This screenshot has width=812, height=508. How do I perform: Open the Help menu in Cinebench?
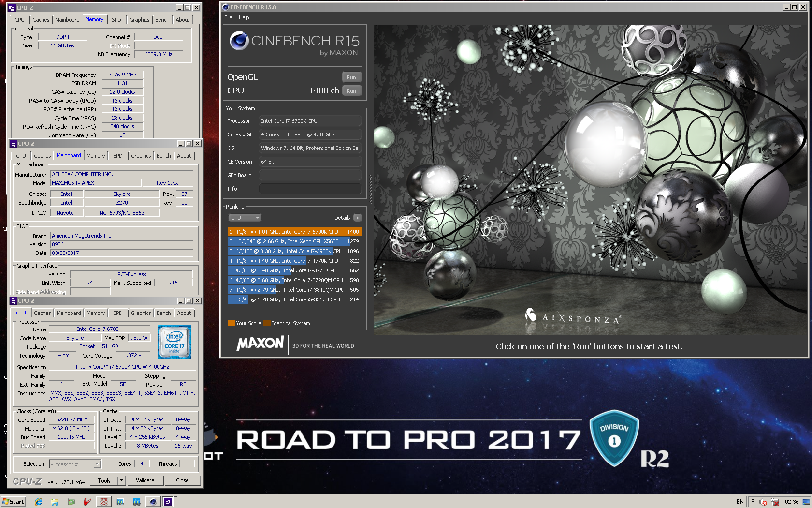244,17
